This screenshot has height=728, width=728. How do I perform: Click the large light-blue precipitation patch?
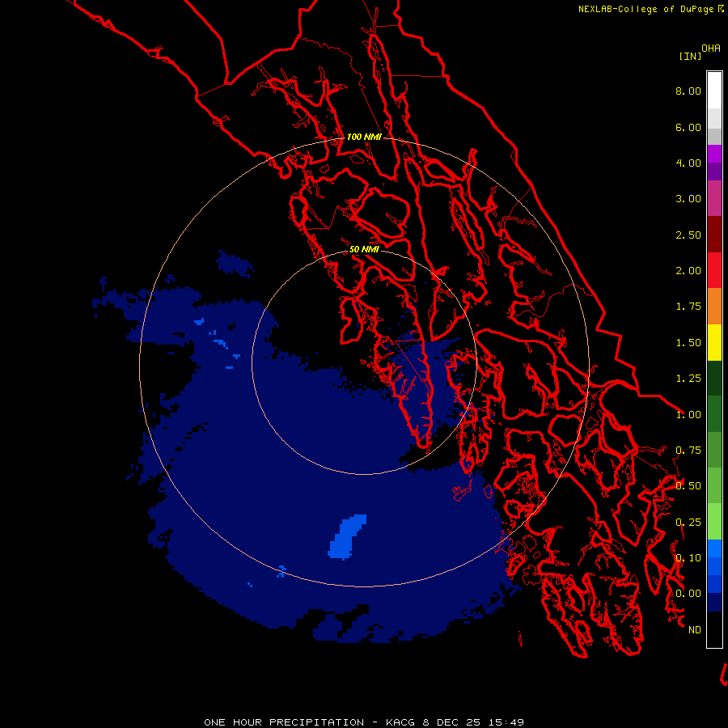point(347,536)
